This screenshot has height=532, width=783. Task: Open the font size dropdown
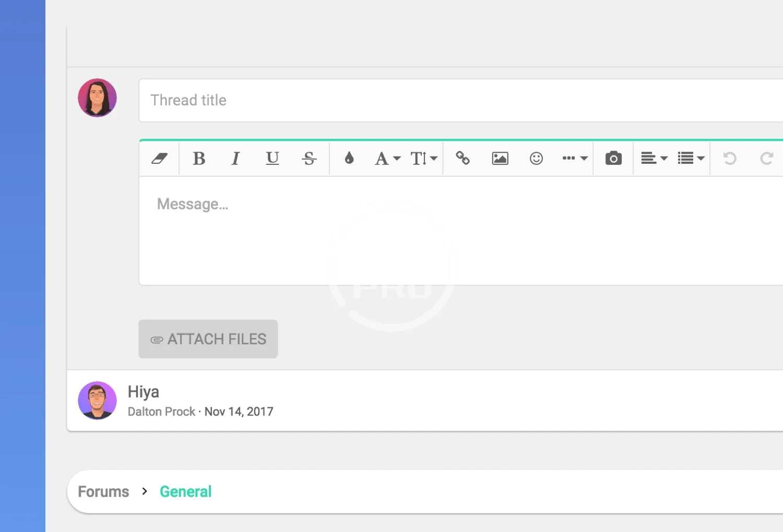[x=423, y=159]
